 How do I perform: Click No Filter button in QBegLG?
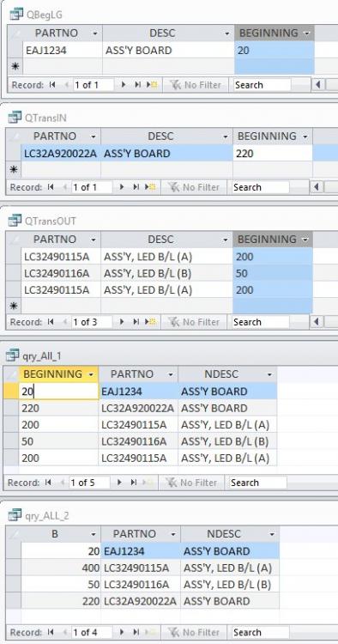tap(196, 85)
